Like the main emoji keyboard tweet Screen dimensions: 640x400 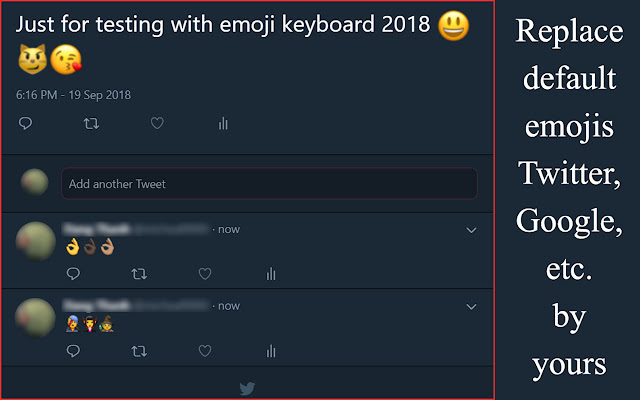(157, 124)
